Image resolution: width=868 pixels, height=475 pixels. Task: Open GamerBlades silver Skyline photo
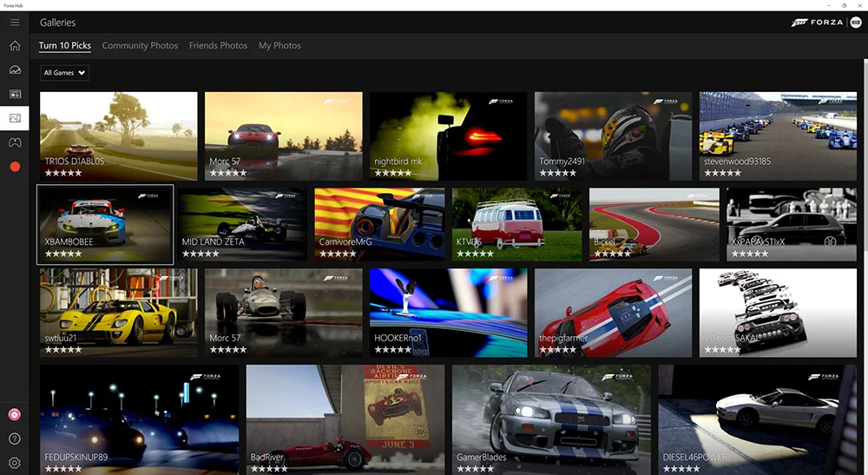[x=551, y=419]
